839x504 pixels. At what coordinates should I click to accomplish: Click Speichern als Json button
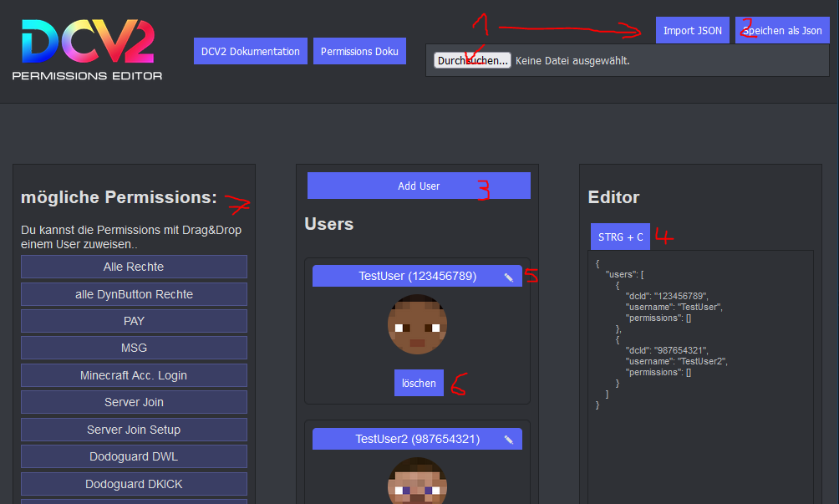tap(782, 30)
